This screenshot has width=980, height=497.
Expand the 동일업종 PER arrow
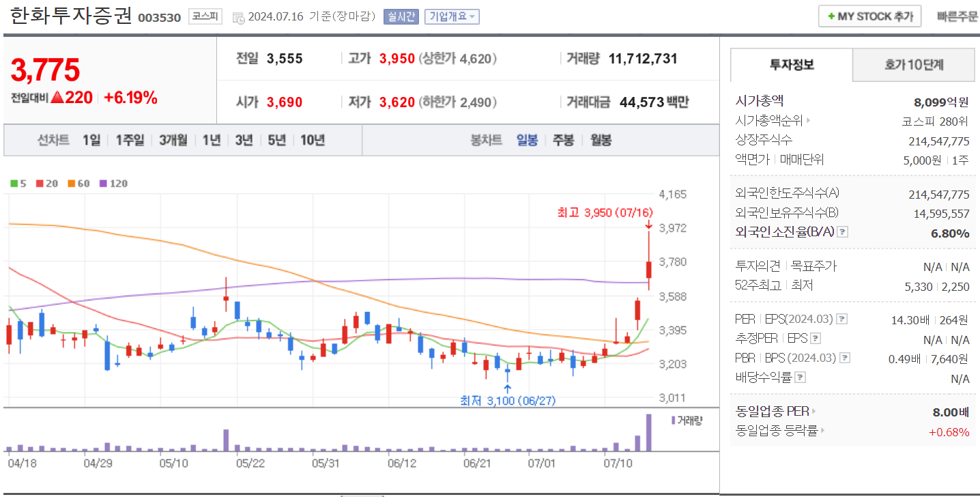point(813,412)
